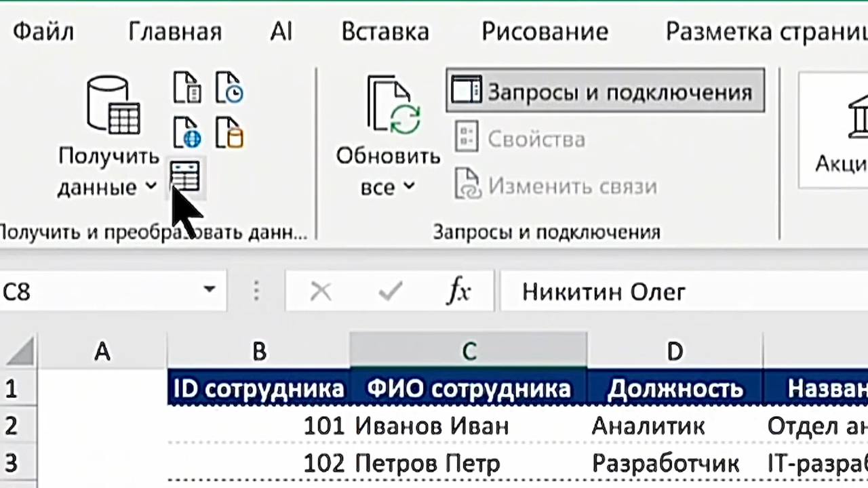Click the Изменить связи button

(x=556, y=185)
